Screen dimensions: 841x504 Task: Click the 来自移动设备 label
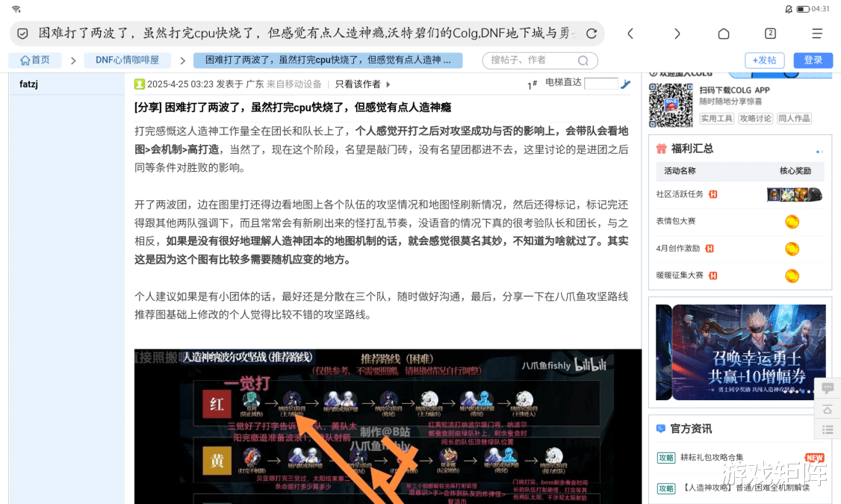(x=294, y=84)
